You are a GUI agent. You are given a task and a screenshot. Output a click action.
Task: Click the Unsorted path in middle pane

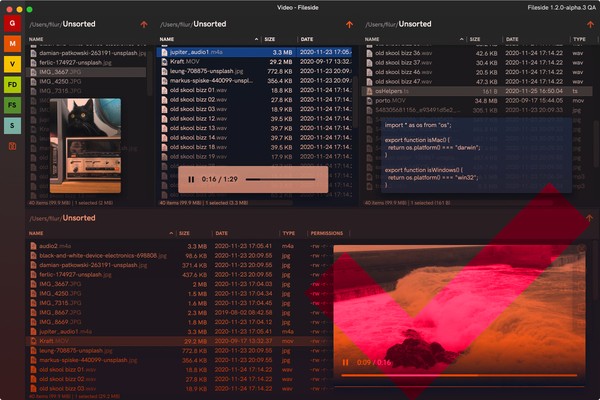[x=210, y=24]
